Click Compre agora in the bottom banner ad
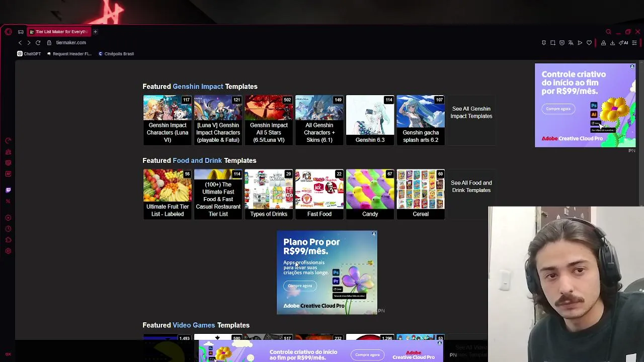644x362 pixels. tap(367, 354)
